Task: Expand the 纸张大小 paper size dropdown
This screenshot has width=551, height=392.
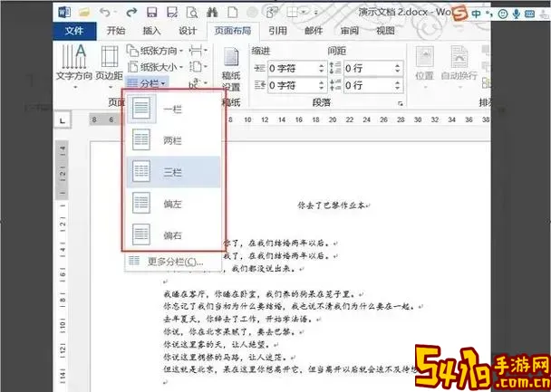Action: click(x=155, y=67)
